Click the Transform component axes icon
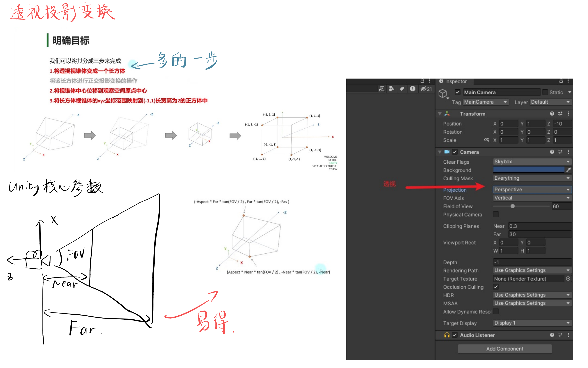This screenshot has height=368, width=588. coord(447,113)
